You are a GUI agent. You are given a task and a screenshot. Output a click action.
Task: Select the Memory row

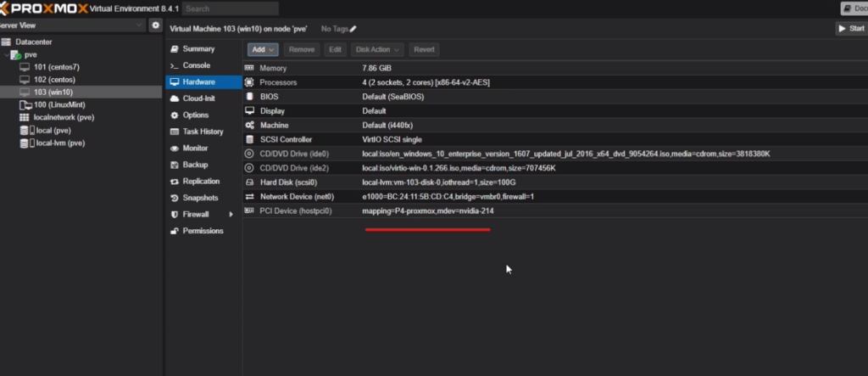[555, 68]
